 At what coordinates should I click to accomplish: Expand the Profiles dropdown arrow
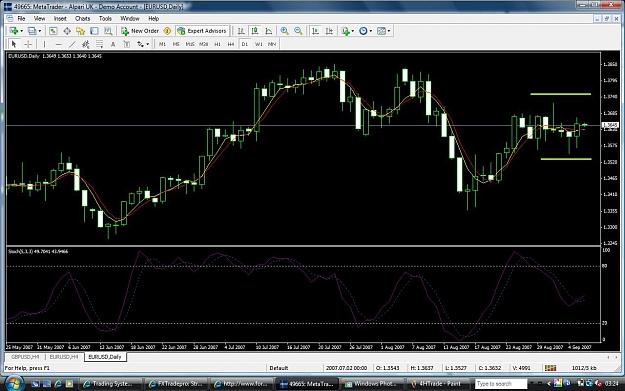click(x=39, y=31)
